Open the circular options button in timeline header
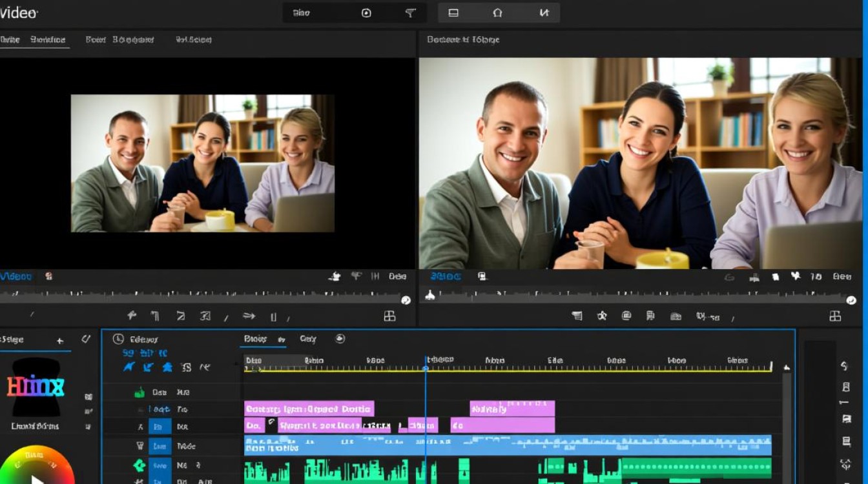This screenshot has height=484, width=868. [x=340, y=339]
